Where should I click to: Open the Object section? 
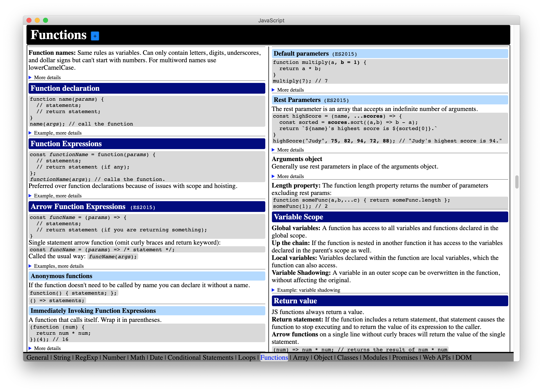click(x=323, y=357)
